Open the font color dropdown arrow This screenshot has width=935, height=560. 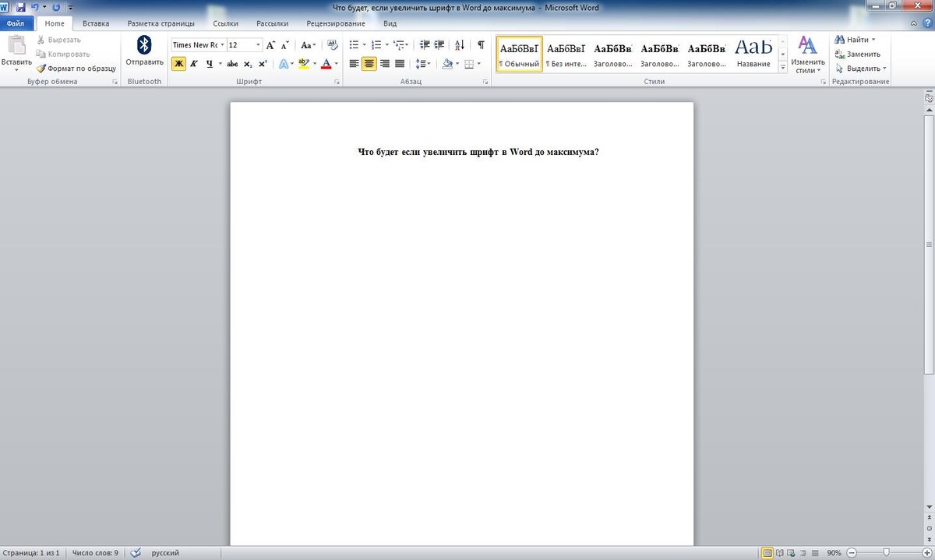point(335,62)
